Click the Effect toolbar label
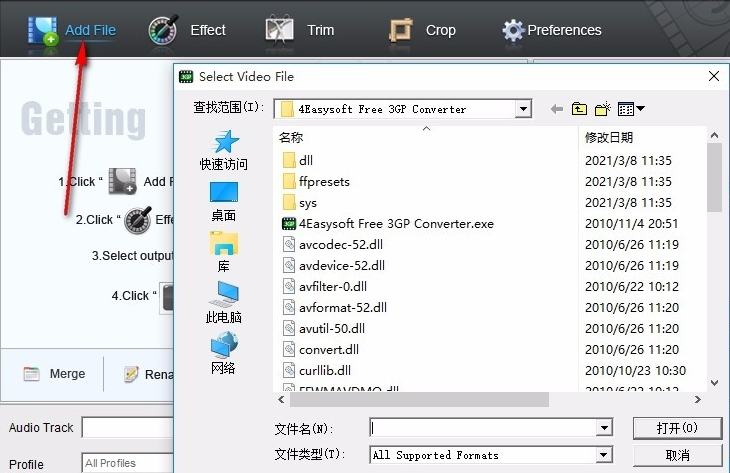 pyautogui.click(x=208, y=30)
